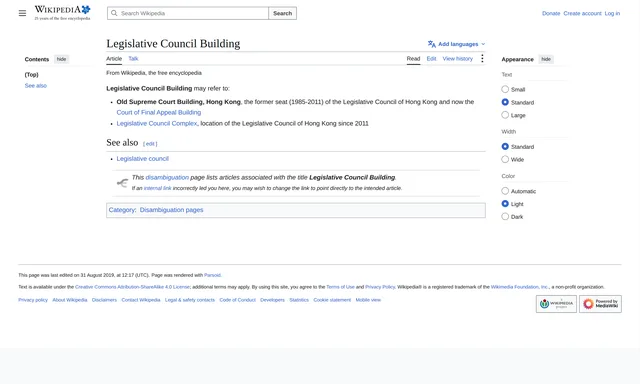The width and height of the screenshot is (640, 384).
Task: Open the Legislative council link
Action: click(x=142, y=159)
